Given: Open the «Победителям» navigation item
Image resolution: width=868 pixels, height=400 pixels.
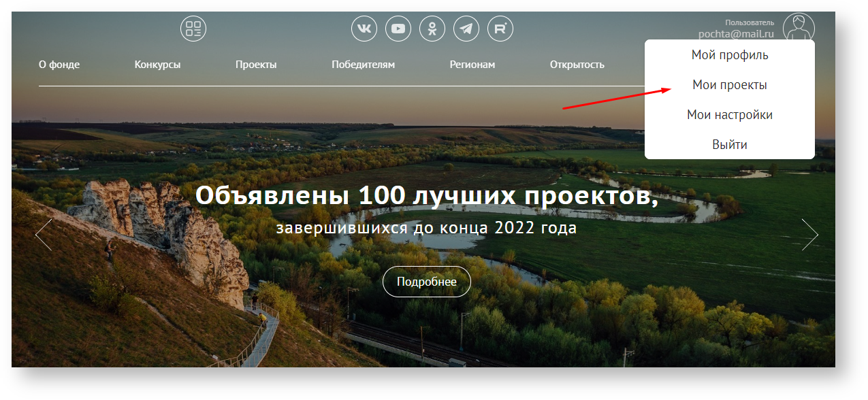Looking at the screenshot, I should 363,65.
